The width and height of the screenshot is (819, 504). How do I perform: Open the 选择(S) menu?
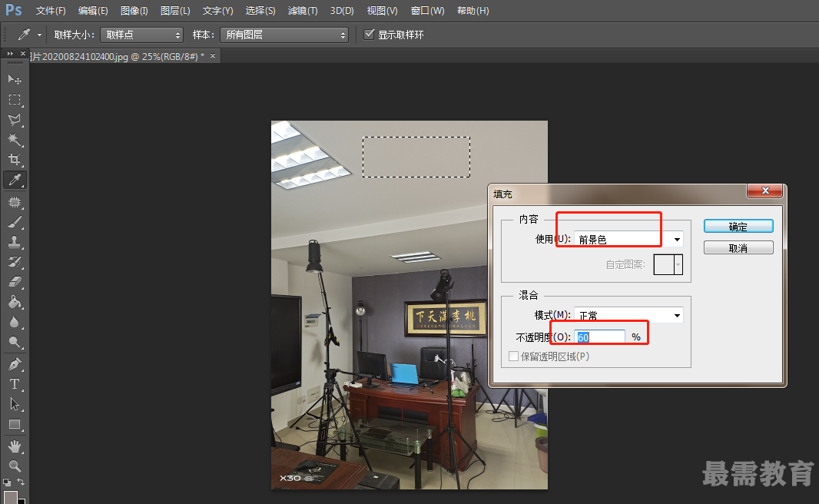click(x=260, y=11)
